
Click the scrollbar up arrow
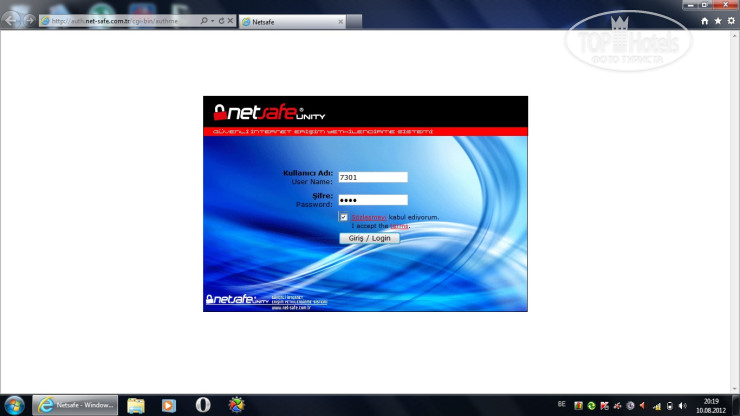[735, 35]
